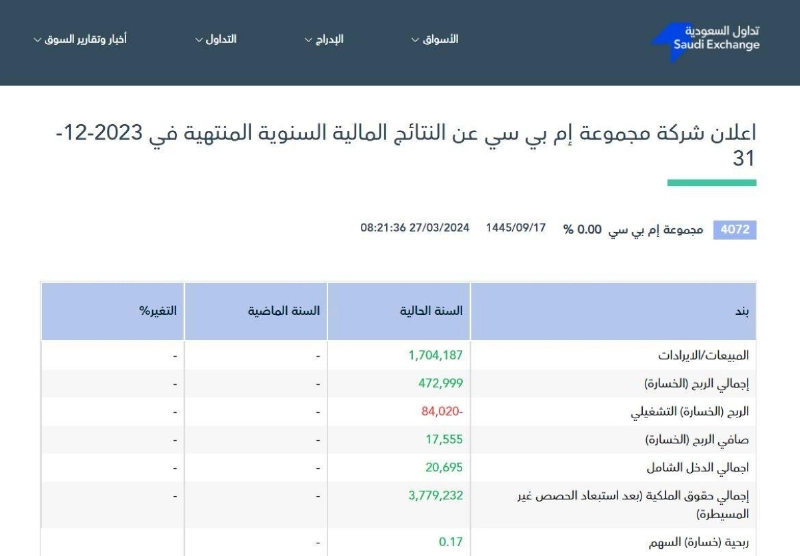Click the التغير% column header
Image resolution: width=800 pixels, height=556 pixels.
(113, 311)
